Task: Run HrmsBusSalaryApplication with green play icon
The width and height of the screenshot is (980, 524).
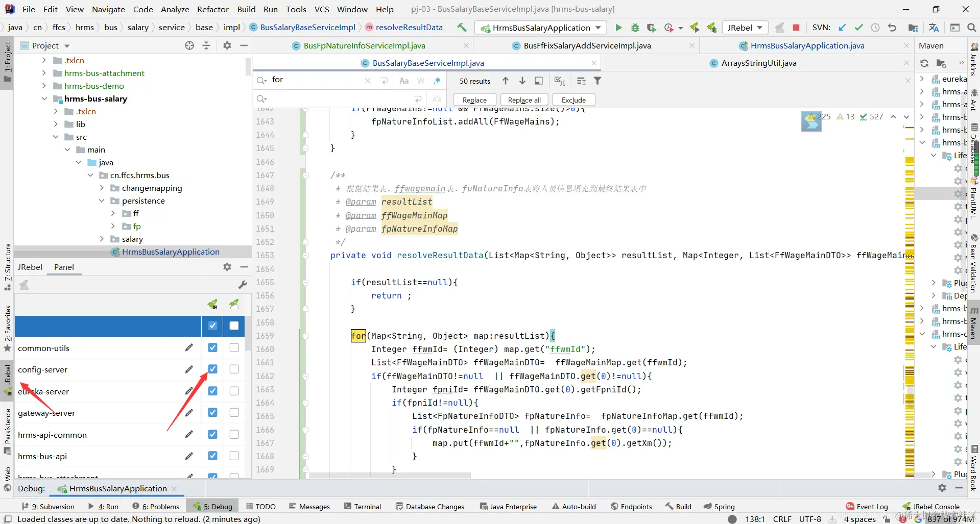Action: coord(618,28)
